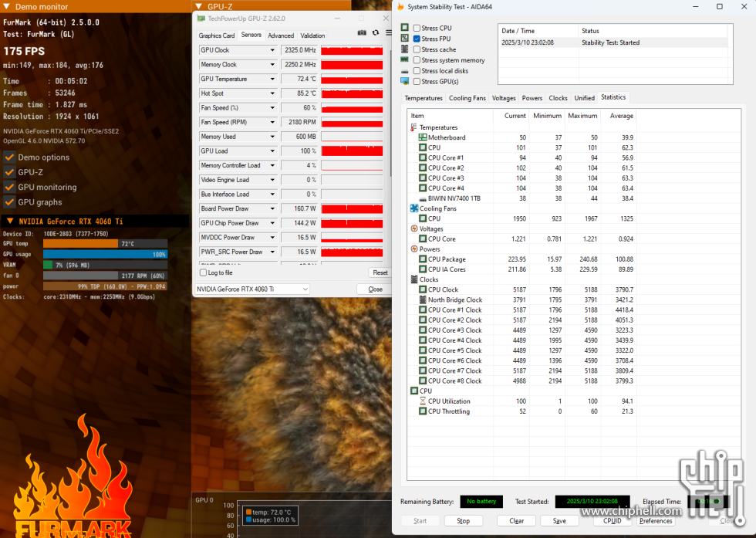Collapse the GPU-Z overlay header triangle
The image size is (756, 538).
[199, 6]
